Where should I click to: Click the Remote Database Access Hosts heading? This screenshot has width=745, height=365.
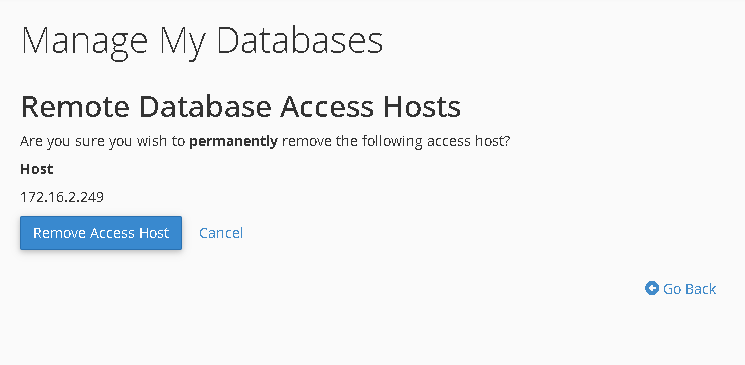click(240, 106)
